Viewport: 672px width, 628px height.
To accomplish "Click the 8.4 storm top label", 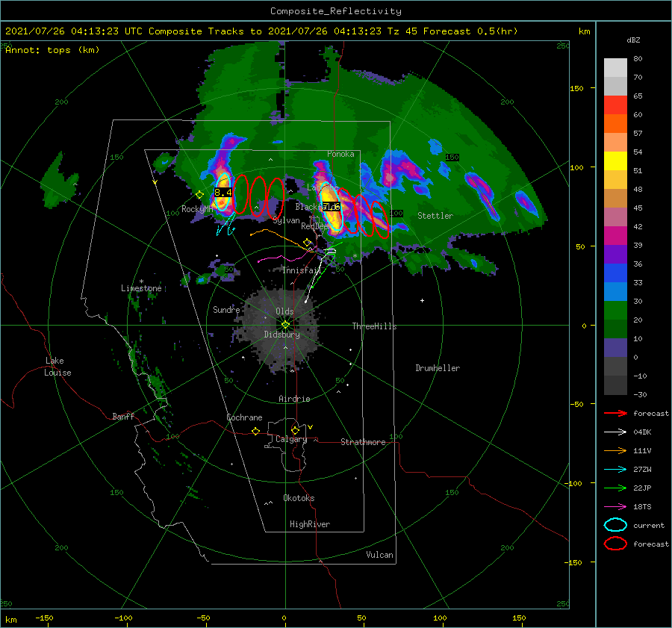I will click(223, 193).
